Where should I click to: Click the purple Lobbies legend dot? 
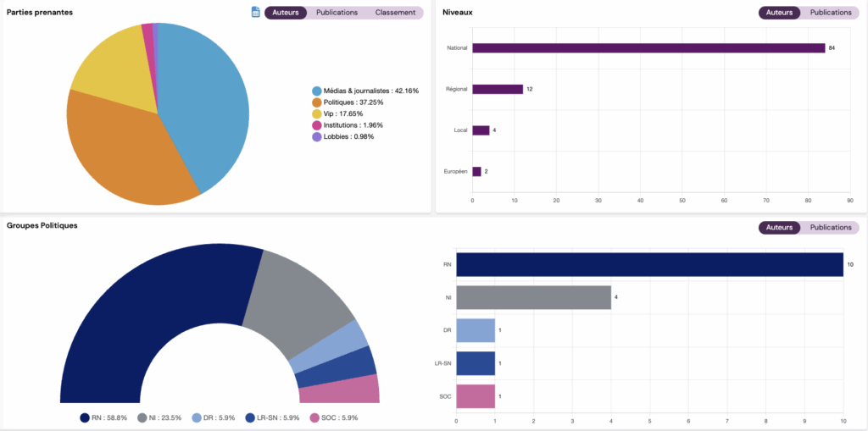317,136
